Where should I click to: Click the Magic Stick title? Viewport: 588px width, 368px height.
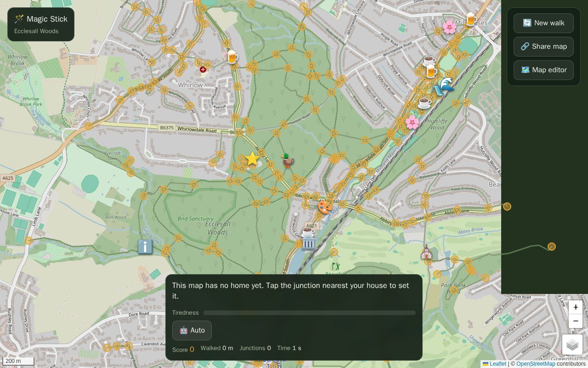pyautogui.click(x=41, y=19)
